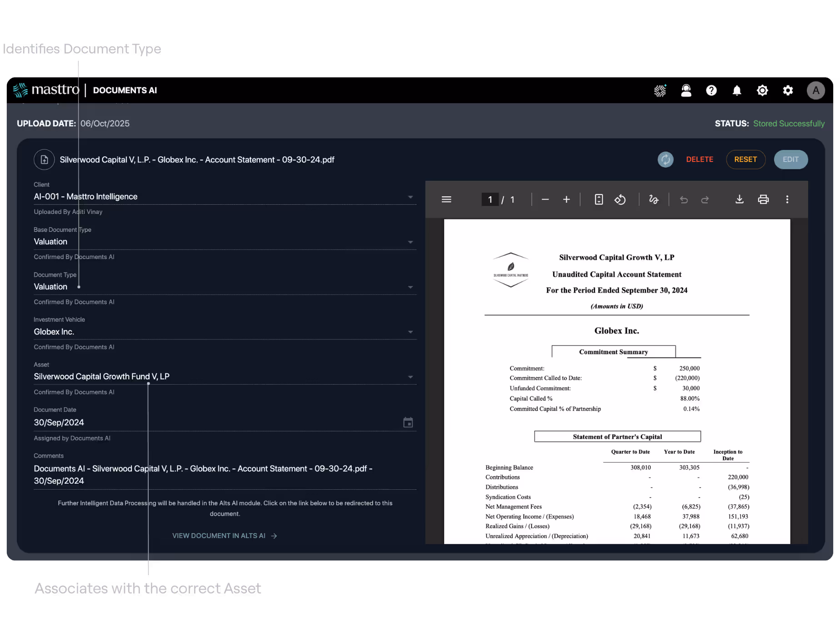Click the DOCUMENTS AI header title
840x638 pixels.
pyautogui.click(x=125, y=90)
